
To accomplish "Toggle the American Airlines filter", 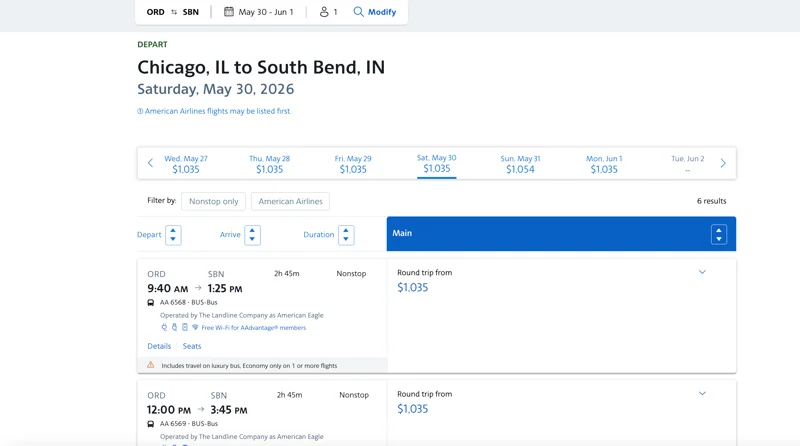I will [x=290, y=201].
